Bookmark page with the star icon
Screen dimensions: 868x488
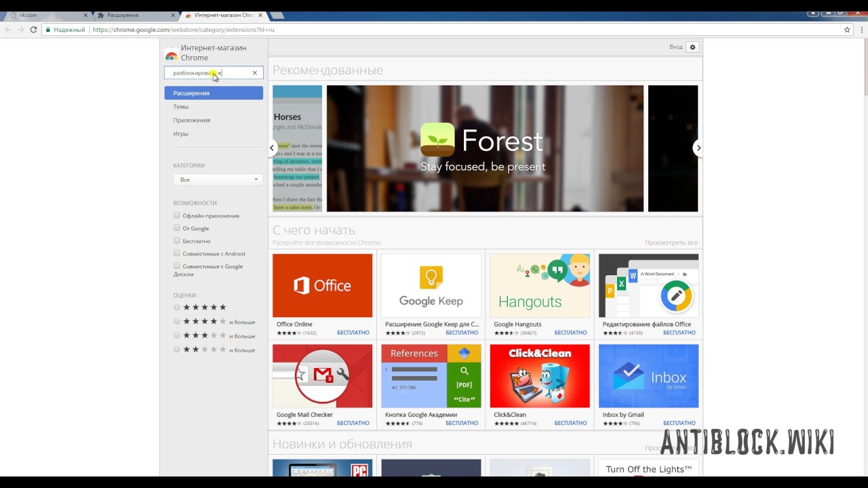(847, 30)
